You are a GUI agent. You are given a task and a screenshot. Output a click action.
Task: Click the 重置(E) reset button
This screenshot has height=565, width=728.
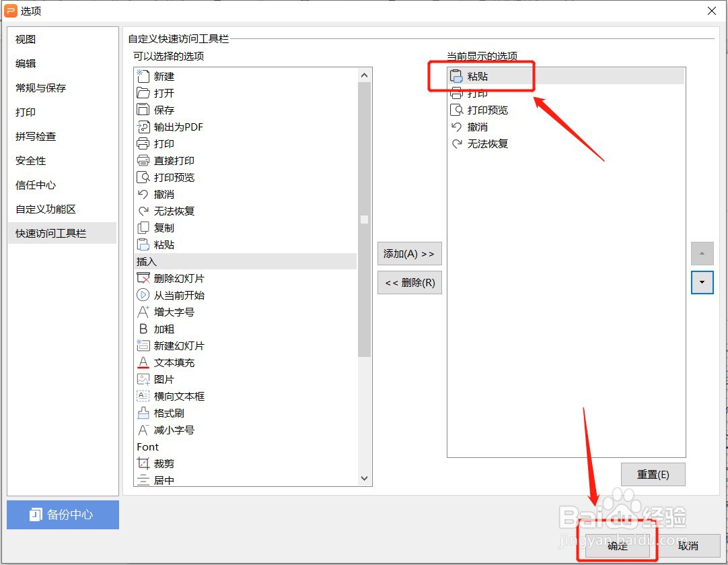[653, 474]
